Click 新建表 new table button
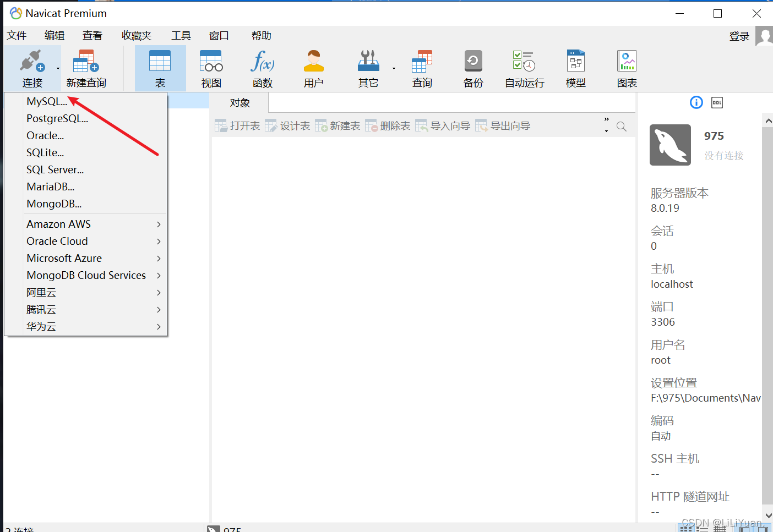 point(337,126)
